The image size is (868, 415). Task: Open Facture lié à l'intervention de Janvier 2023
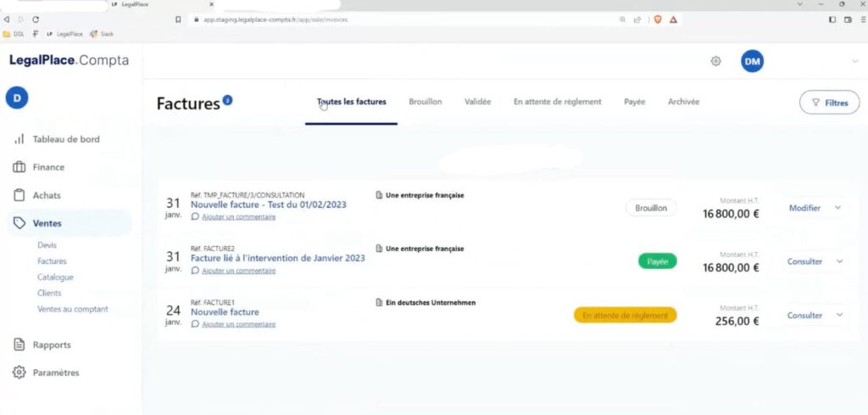pos(278,258)
